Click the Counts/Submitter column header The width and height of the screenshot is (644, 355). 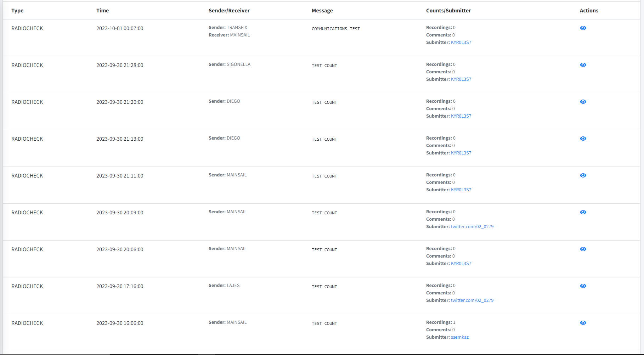tap(448, 11)
